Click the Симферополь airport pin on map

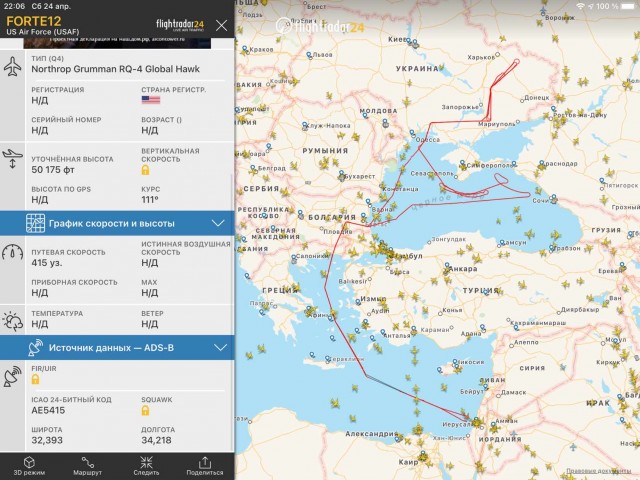click(x=462, y=164)
